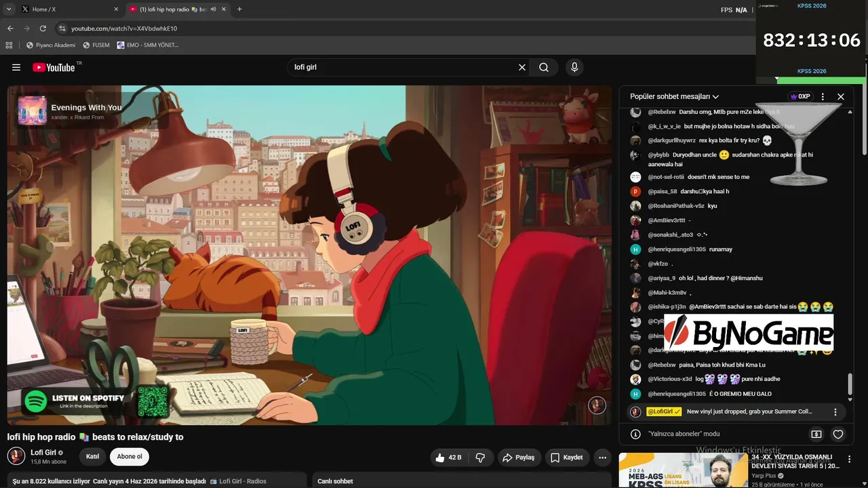Open the 'Piyancı Akademi' bookmark
Screen dimensions: 868x488
(x=51, y=45)
